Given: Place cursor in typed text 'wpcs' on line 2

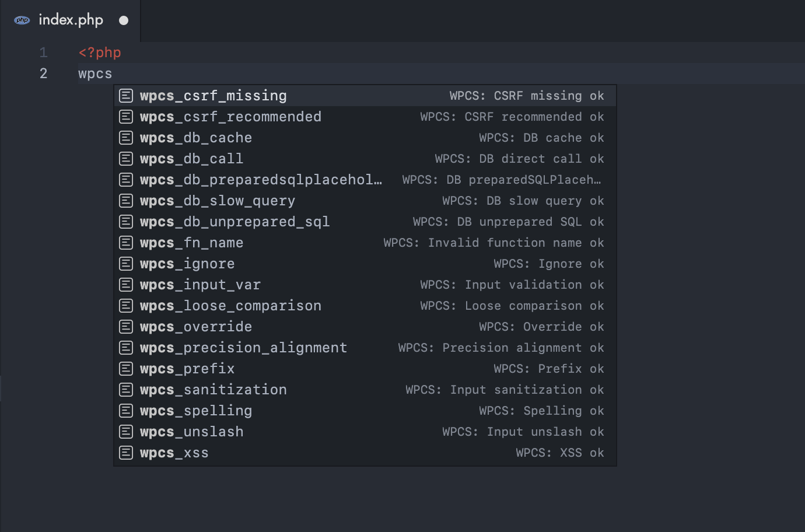Looking at the screenshot, I should [95, 74].
